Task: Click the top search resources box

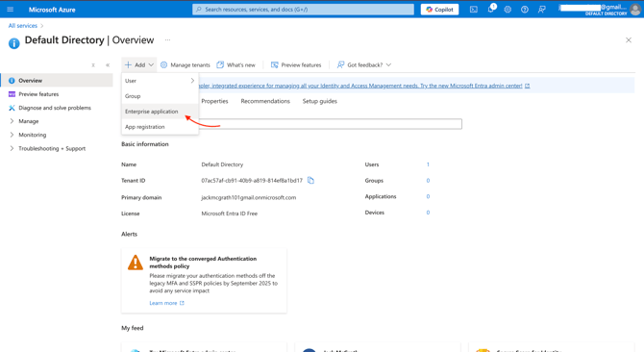Action: (303, 10)
